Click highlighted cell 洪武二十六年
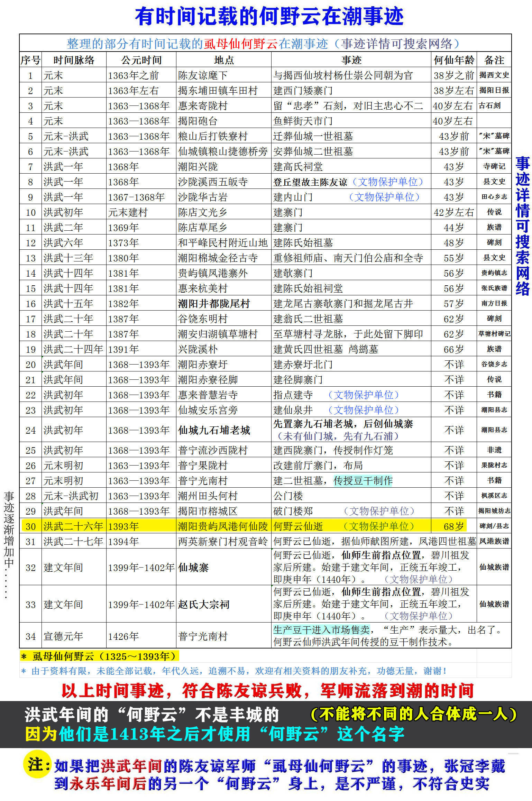Image resolution: width=532 pixels, height=801 pixels. point(74,526)
